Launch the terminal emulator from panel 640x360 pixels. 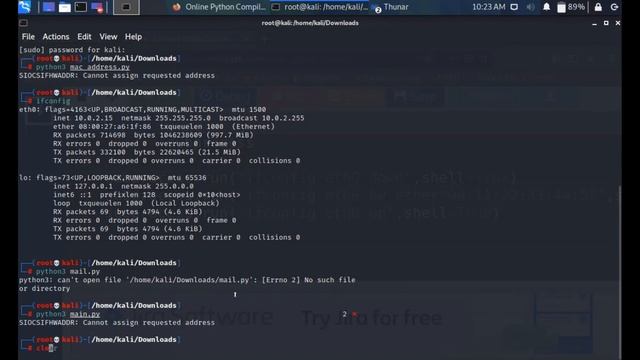pos(81,7)
